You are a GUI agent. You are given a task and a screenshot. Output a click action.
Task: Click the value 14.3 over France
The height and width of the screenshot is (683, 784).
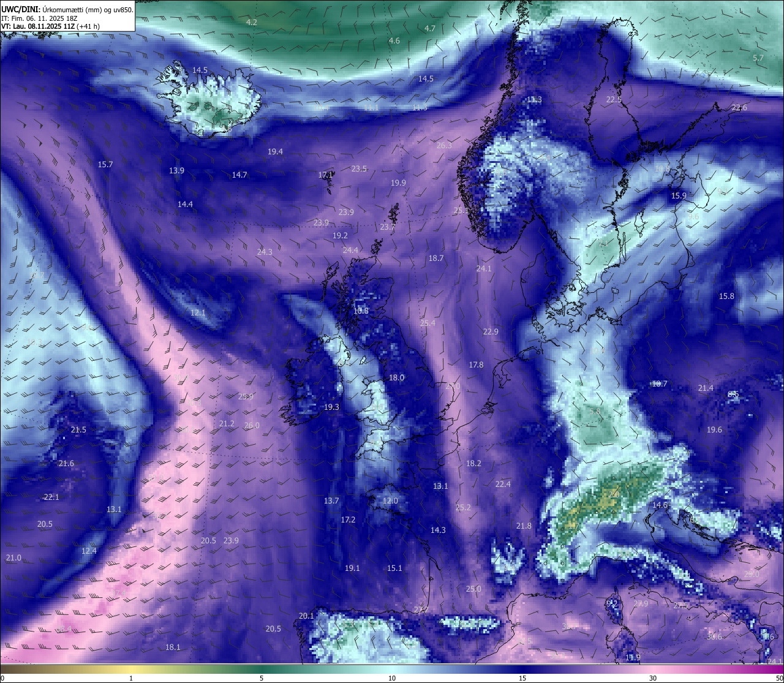point(438,530)
